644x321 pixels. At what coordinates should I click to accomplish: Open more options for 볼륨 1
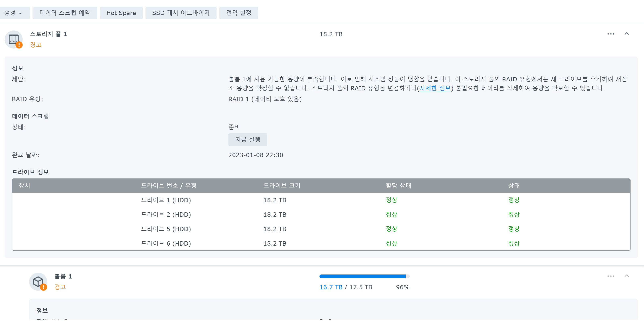pyautogui.click(x=611, y=276)
